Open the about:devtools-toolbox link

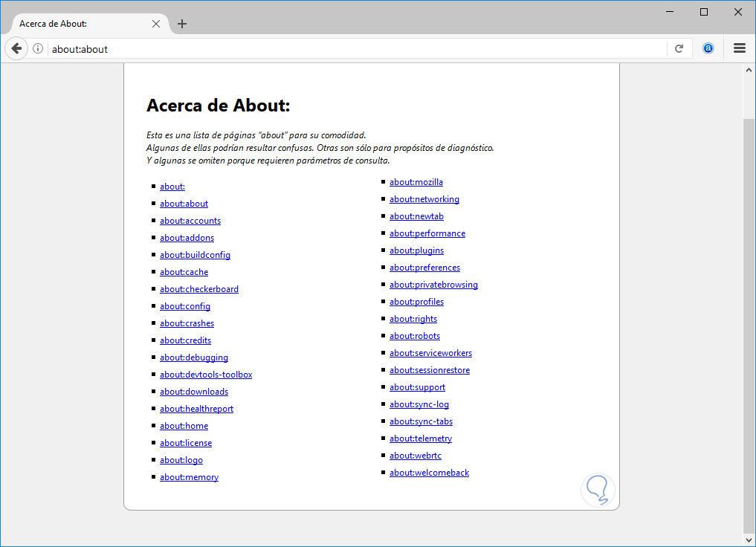click(206, 375)
